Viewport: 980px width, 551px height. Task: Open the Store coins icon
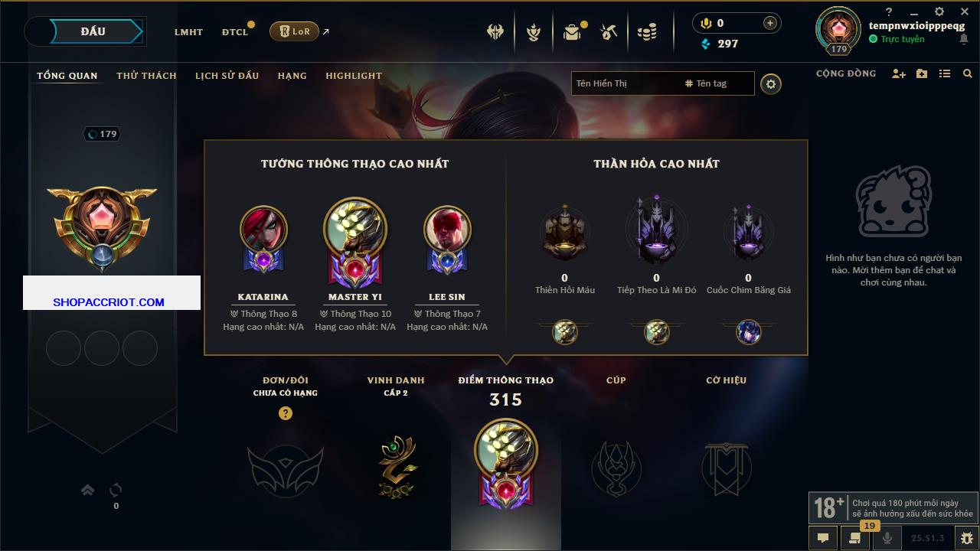click(647, 32)
